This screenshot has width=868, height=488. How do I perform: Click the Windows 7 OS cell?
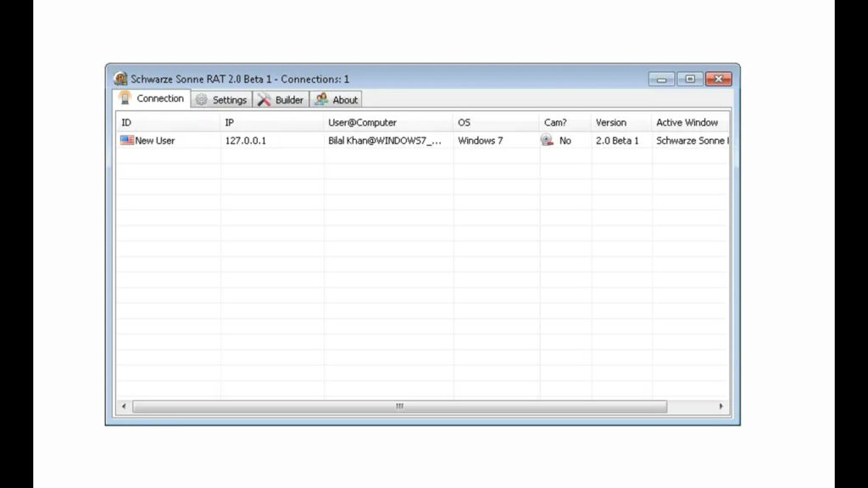[x=481, y=141]
